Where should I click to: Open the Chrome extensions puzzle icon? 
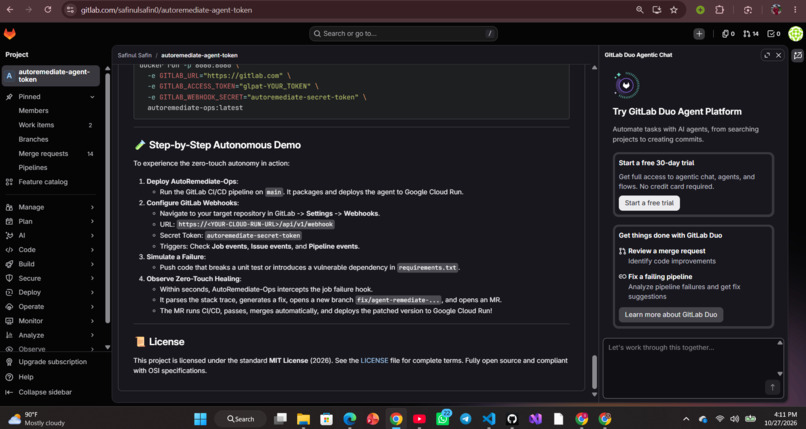720,10
